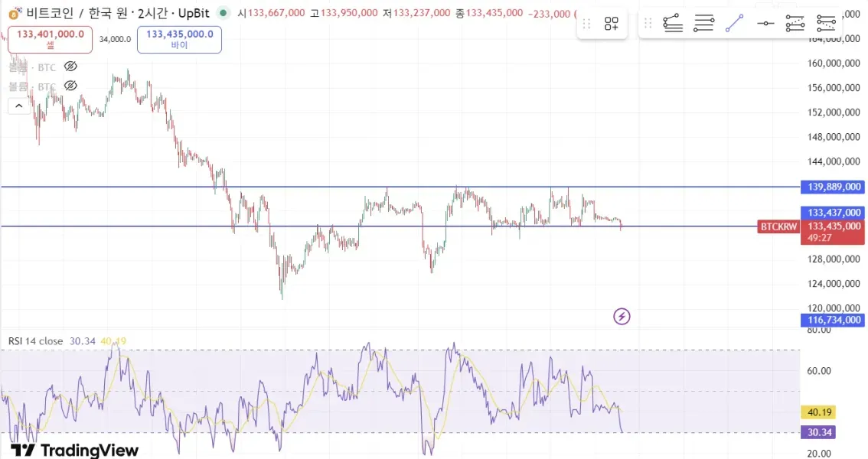Select the Fib tool with angled top segment
The height and width of the screenshot is (459, 868).
[x=673, y=24]
